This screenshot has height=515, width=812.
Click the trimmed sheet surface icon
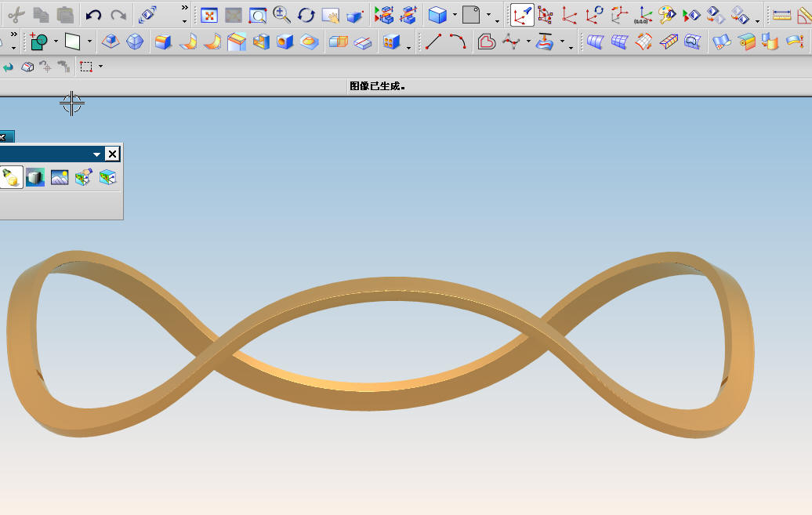[692, 42]
